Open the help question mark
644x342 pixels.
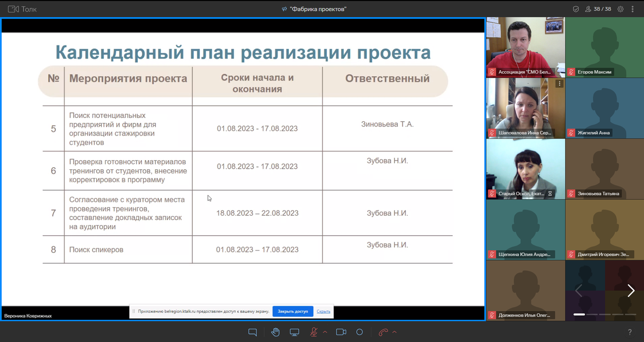tap(629, 332)
